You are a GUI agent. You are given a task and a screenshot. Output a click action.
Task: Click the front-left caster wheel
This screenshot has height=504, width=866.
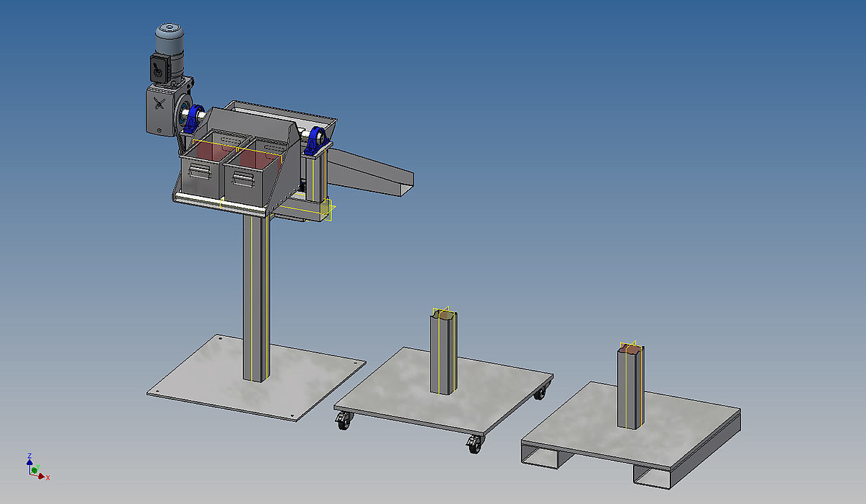341,423
